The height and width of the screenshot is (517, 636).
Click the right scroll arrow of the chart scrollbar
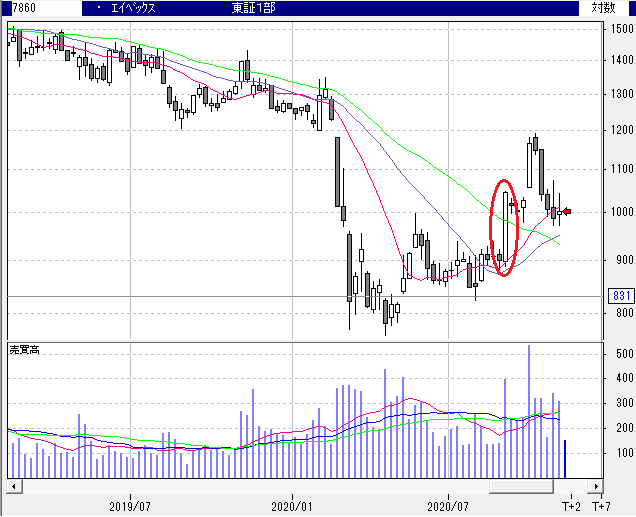tap(595, 486)
